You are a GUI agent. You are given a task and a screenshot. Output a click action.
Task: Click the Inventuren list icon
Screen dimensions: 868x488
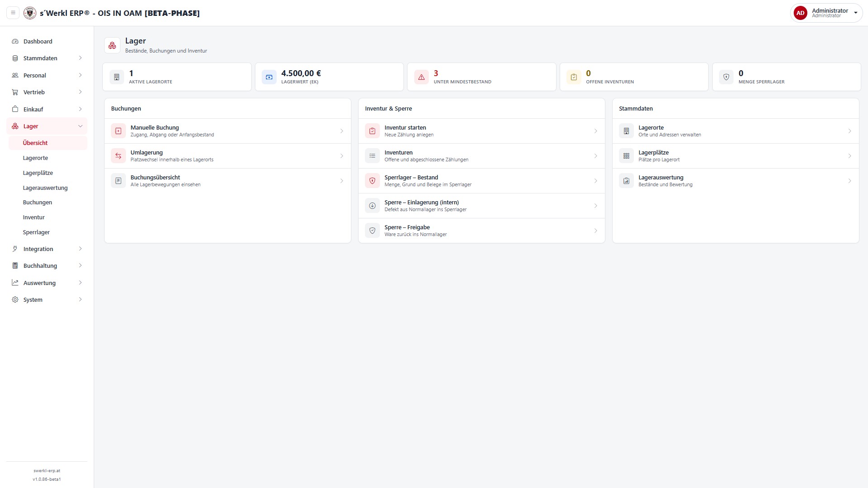[372, 156]
